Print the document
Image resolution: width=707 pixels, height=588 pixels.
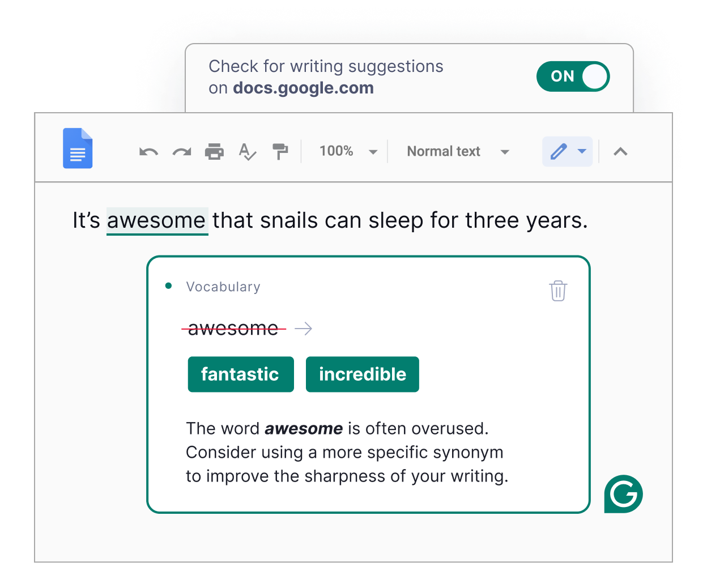pos(214,151)
